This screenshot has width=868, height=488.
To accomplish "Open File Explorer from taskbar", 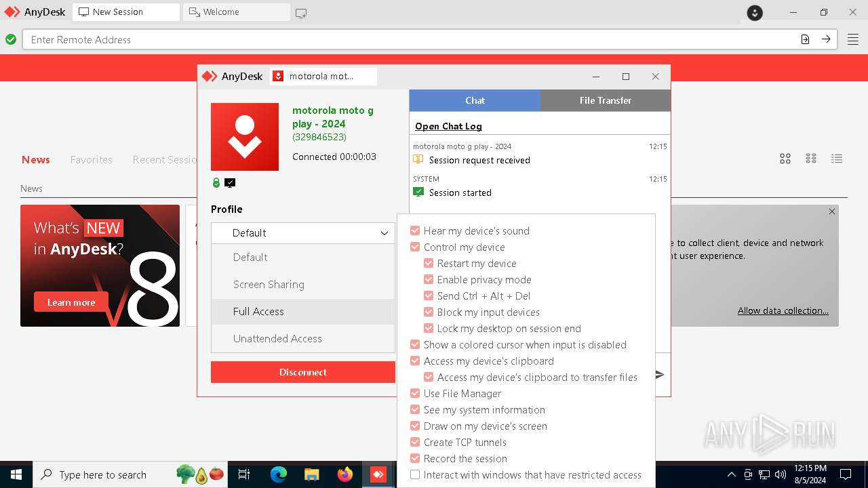I will point(312,474).
